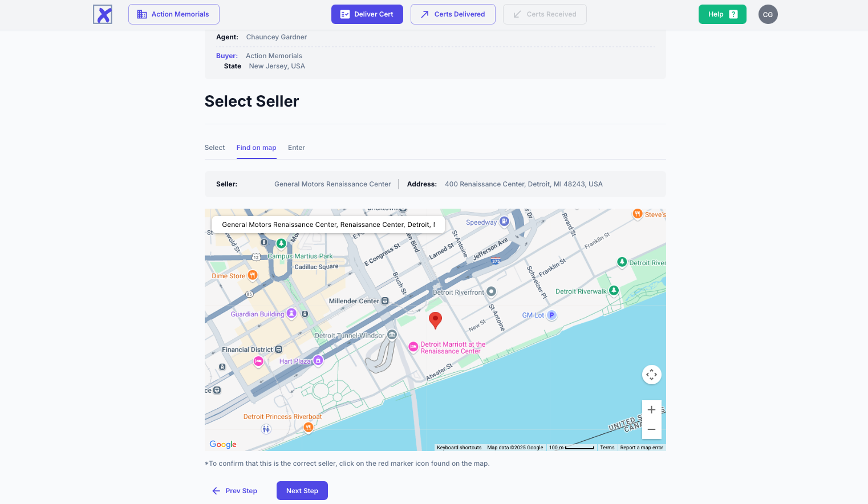Click the X logo home icon
The image size is (868, 504).
(103, 14)
